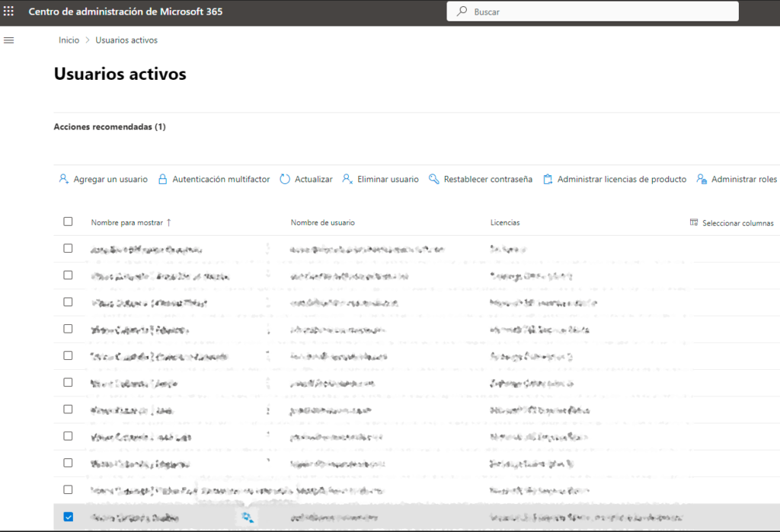Check the second user row checkbox
The height and width of the screenshot is (532, 780).
(x=68, y=276)
